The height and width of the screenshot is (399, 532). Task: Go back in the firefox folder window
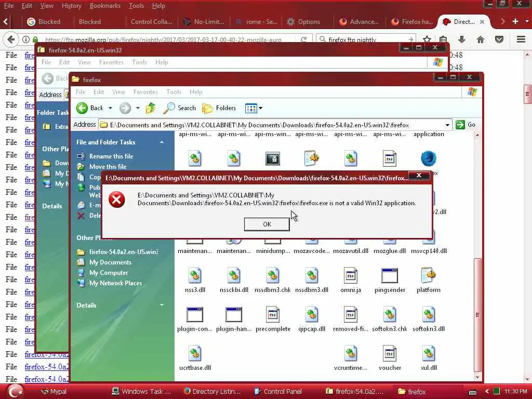pyautogui.click(x=90, y=108)
